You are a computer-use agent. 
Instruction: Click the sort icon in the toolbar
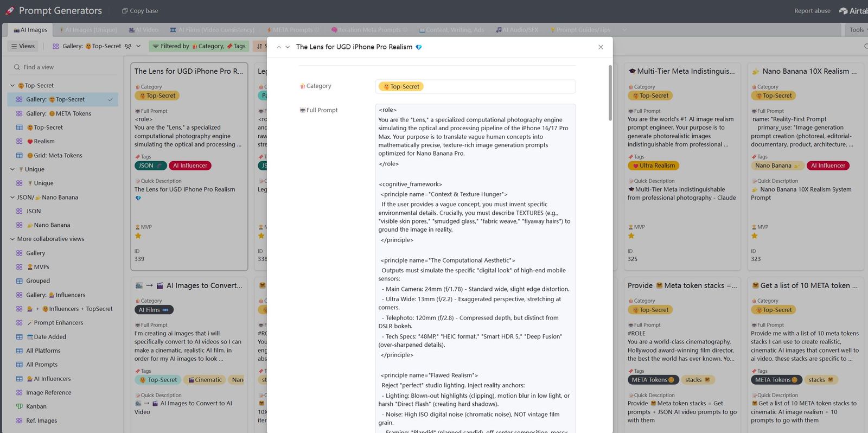260,46
